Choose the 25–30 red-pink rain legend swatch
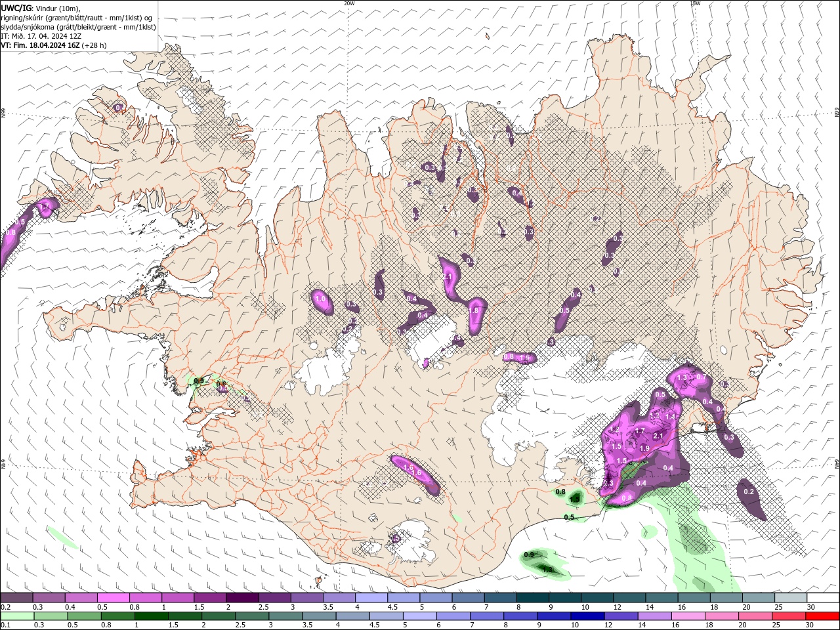The width and height of the screenshot is (840, 630). [x=789, y=616]
